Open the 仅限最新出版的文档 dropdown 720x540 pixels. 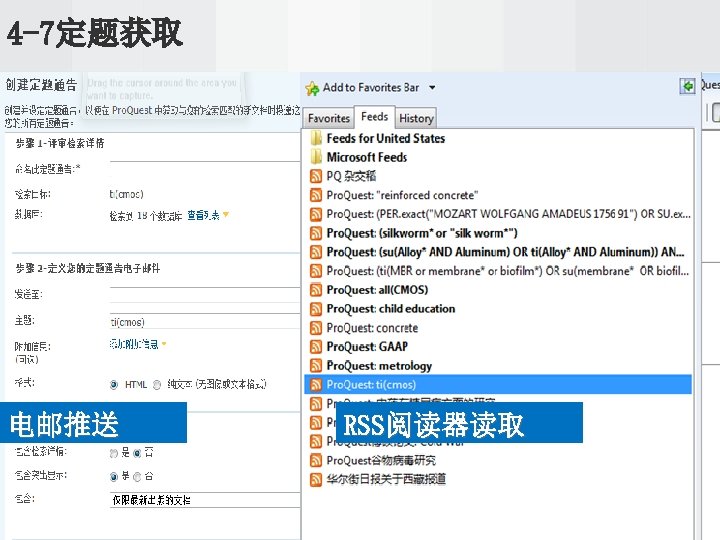click(205, 500)
